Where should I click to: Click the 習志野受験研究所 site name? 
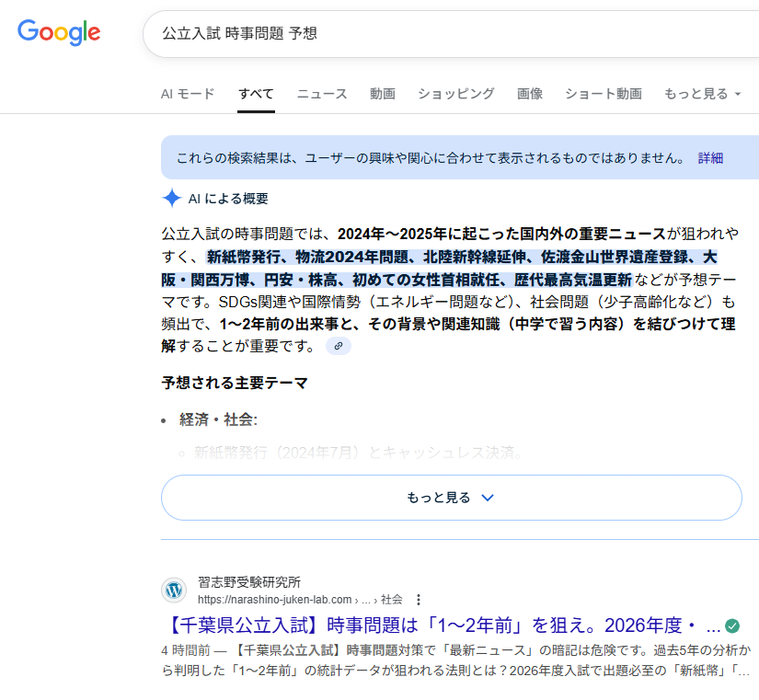(x=249, y=582)
